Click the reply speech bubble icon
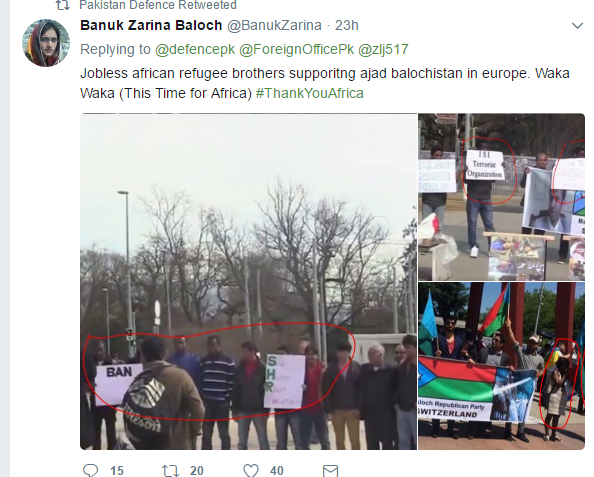 pos(91,470)
